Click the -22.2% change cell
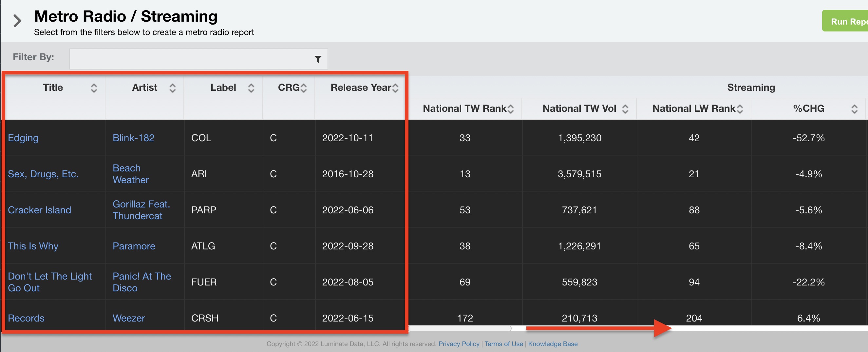Image resolution: width=868 pixels, height=352 pixels. coord(808,282)
